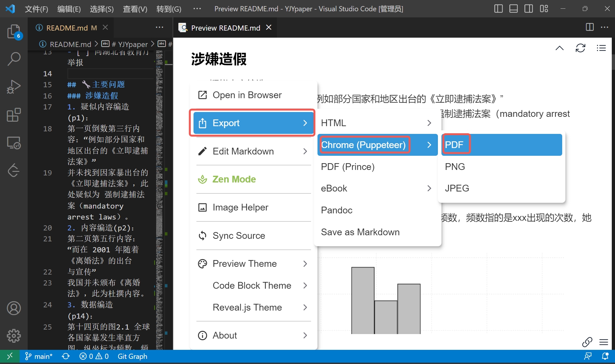Open Run and Debug view

coord(14,87)
